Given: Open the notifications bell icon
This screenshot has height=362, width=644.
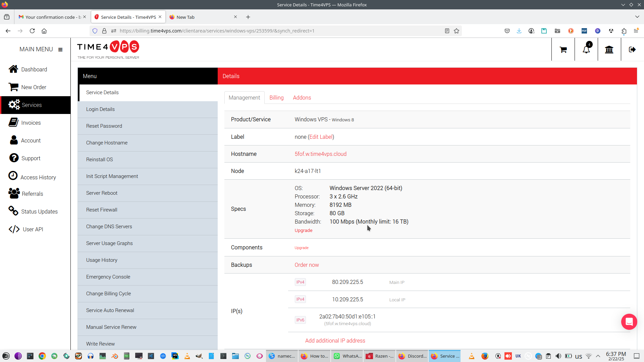Looking at the screenshot, I should [x=586, y=50].
